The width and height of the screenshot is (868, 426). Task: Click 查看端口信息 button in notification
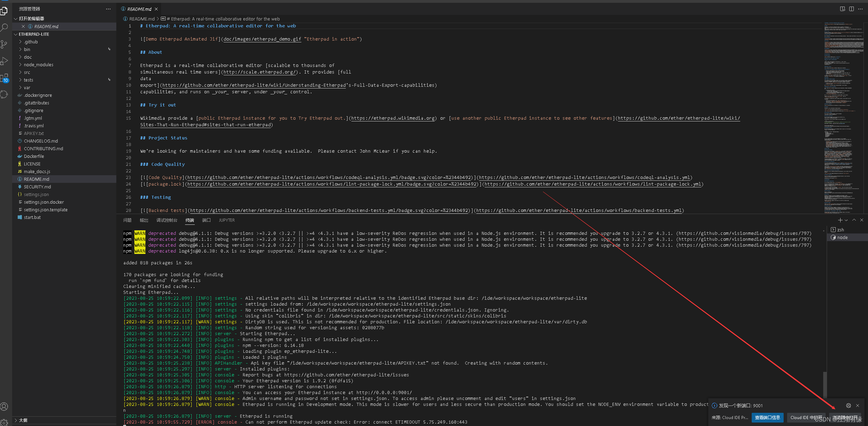click(767, 417)
